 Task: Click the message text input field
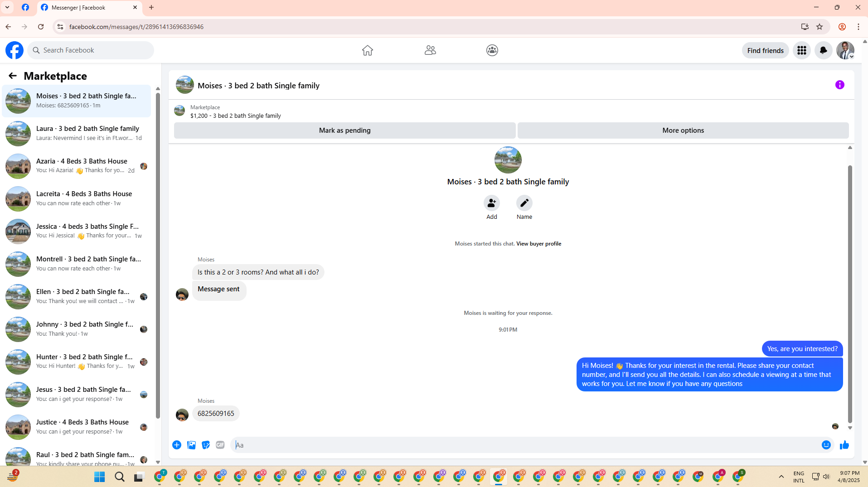point(526,445)
